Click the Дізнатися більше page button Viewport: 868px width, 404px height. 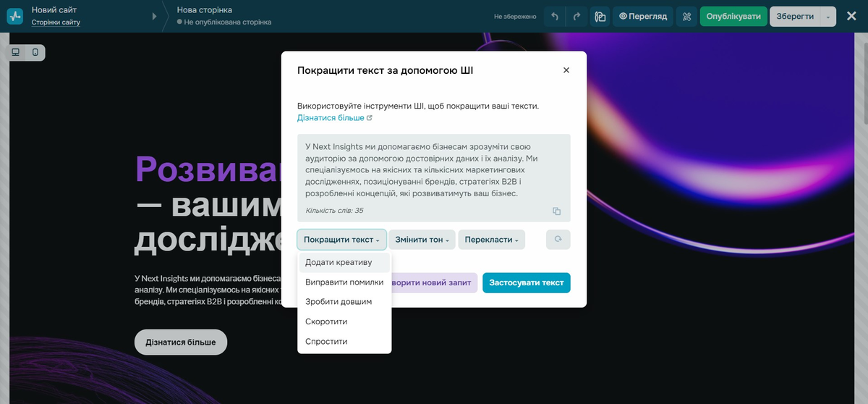181,342
